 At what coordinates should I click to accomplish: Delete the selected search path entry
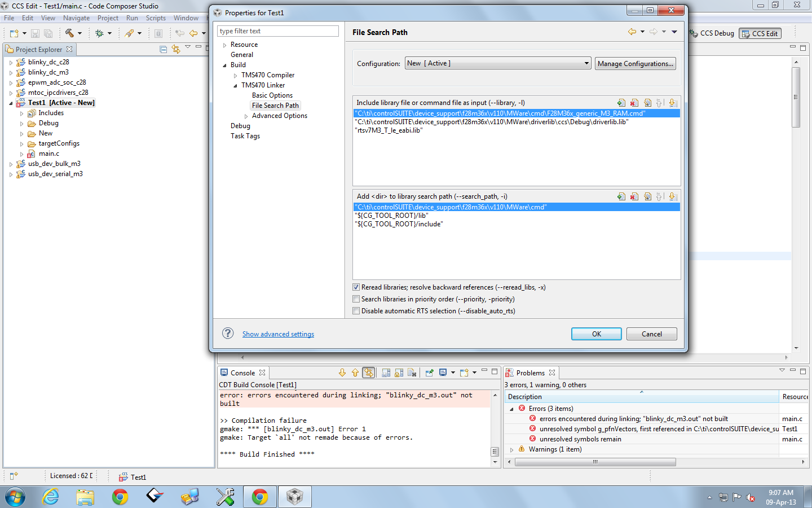tap(634, 196)
